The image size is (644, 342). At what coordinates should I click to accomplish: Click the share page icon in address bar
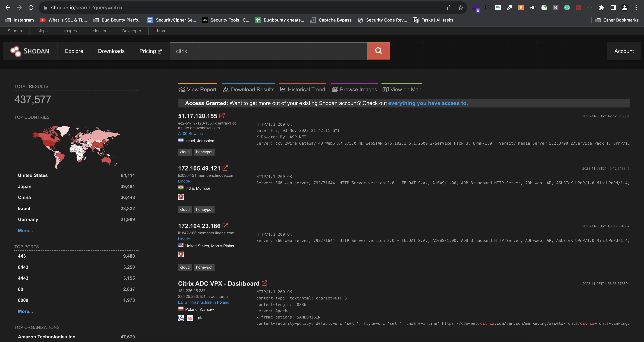click(449, 8)
